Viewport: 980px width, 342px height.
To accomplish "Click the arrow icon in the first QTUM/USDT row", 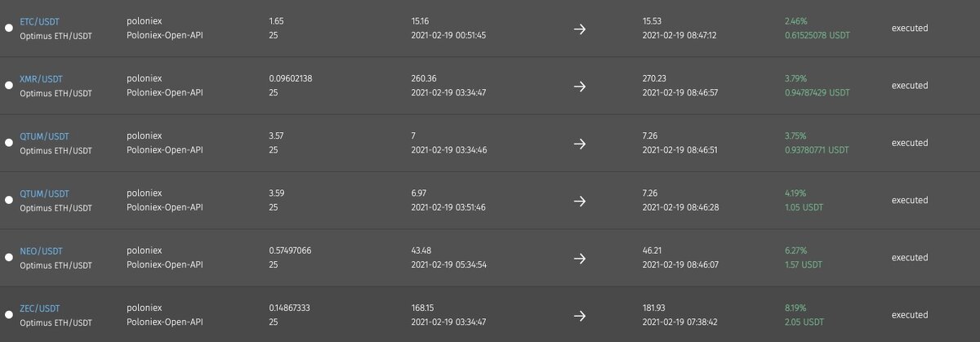I will [x=580, y=143].
